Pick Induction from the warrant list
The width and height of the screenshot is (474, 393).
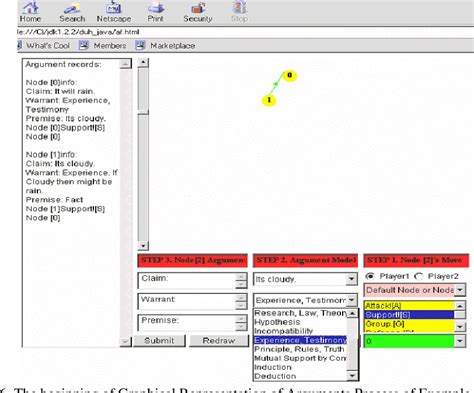tap(300, 367)
